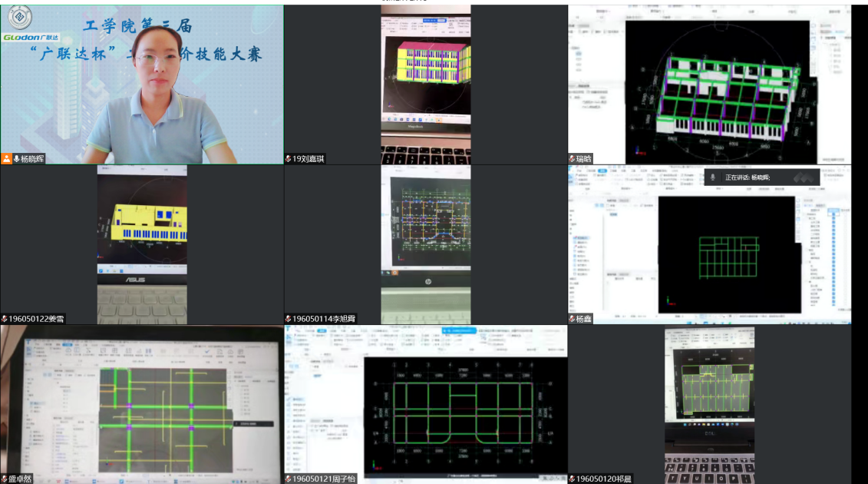Click muted mic icon beside 196050122姜雪
Screen dimensions: 868x484
5,319
